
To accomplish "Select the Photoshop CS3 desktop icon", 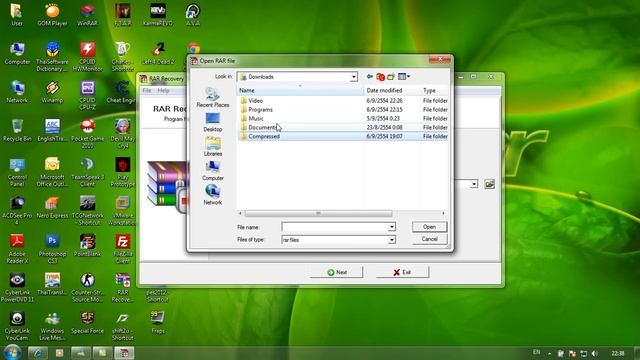I will (x=52, y=249).
